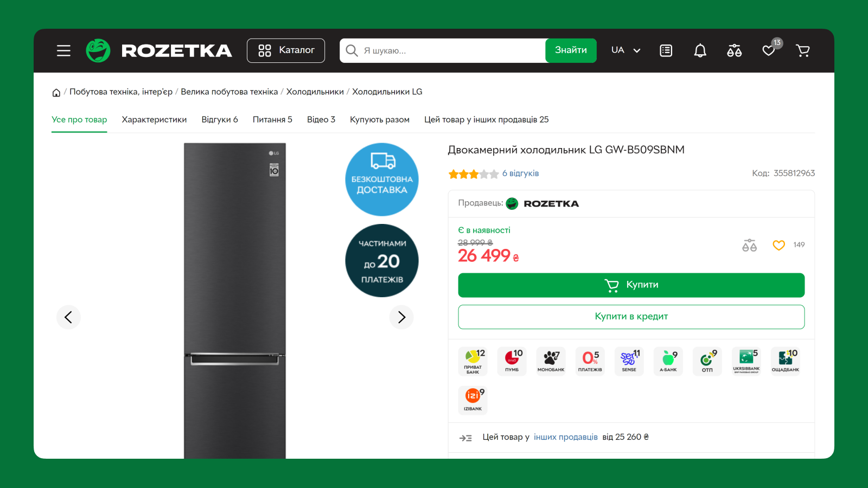
Task: Open the comparison scales icon in header
Action: pos(734,50)
